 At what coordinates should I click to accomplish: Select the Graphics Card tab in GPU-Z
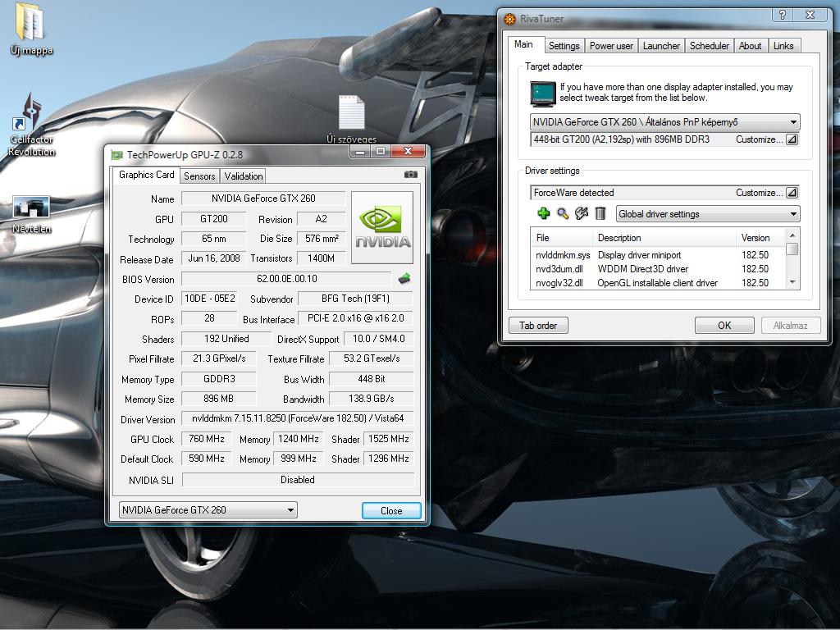point(146,175)
